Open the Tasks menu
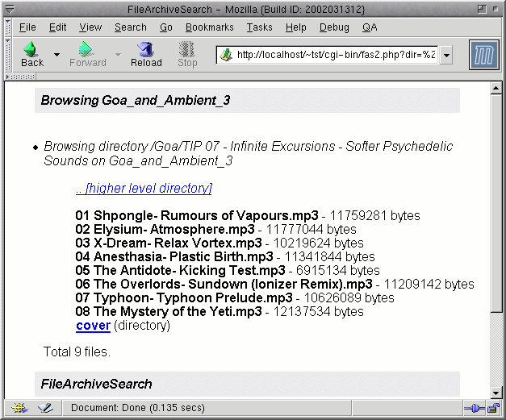This screenshot has width=506, height=420. point(259,27)
